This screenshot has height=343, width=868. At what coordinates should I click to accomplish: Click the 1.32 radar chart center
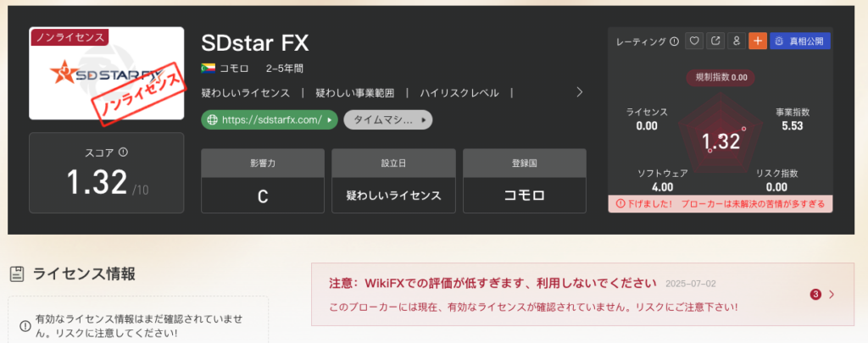[721, 141]
